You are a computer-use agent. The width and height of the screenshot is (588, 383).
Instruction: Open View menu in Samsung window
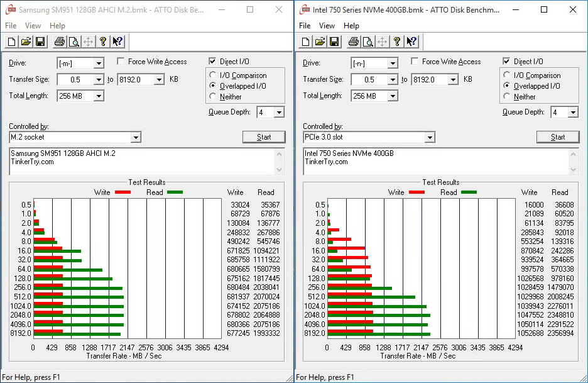click(x=33, y=26)
